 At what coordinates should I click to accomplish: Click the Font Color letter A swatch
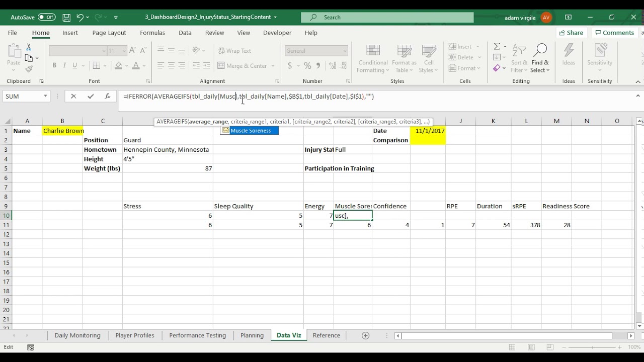(136, 65)
